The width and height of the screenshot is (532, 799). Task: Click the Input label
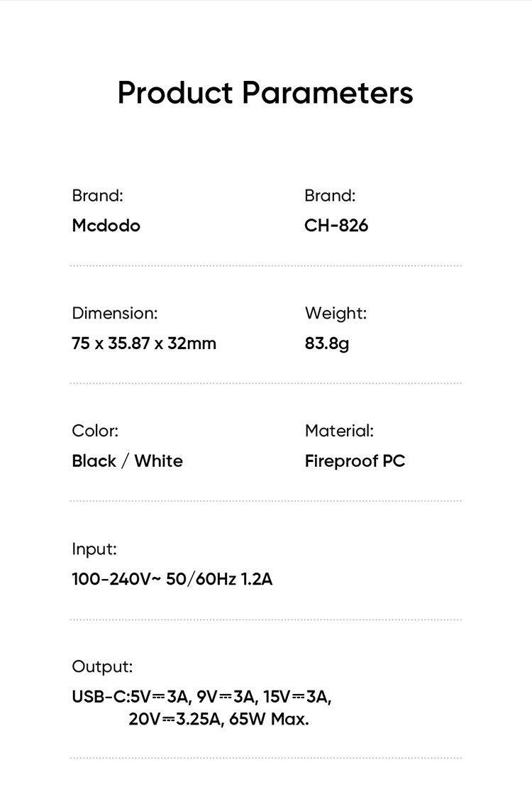coord(94,549)
